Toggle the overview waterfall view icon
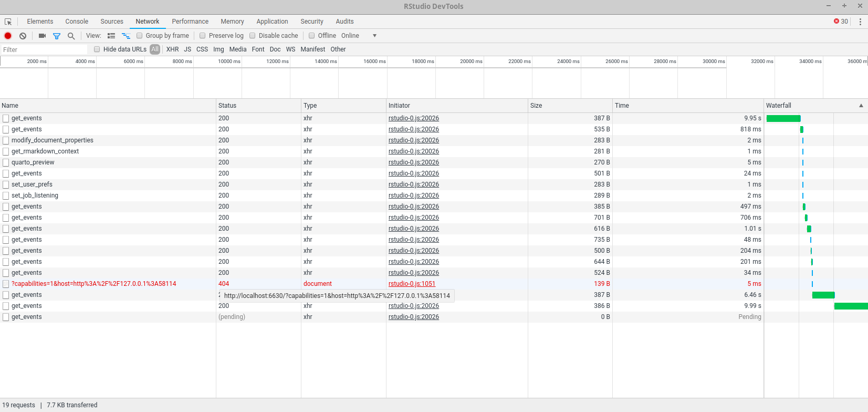Viewport: 868px width, 412px height. 126,36
